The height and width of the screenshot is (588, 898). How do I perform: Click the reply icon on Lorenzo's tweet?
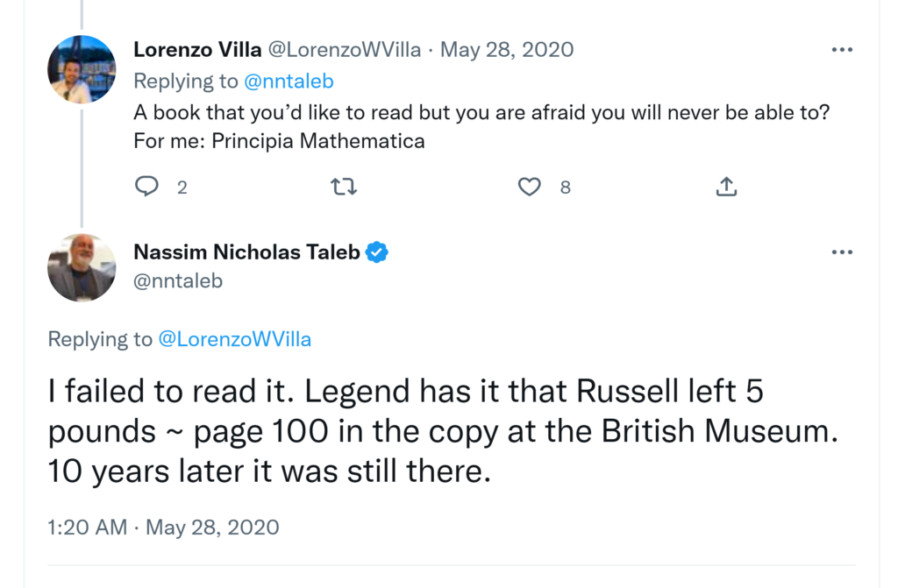point(146,187)
